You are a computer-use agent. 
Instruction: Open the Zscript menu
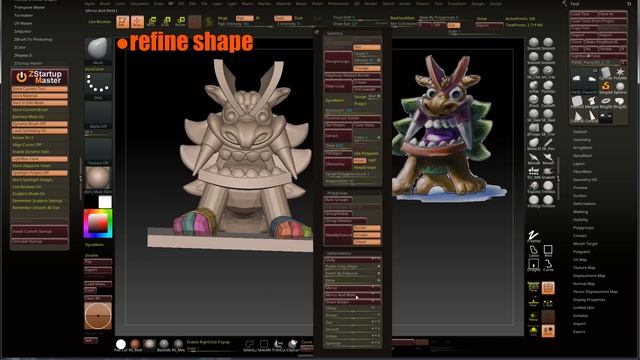pyautogui.click(x=496, y=4)
